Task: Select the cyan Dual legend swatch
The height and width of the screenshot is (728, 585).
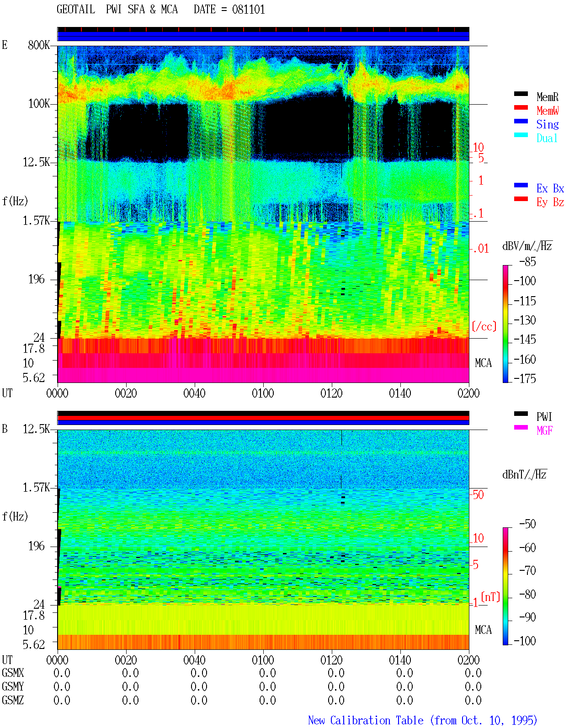Action: point(521,135)
